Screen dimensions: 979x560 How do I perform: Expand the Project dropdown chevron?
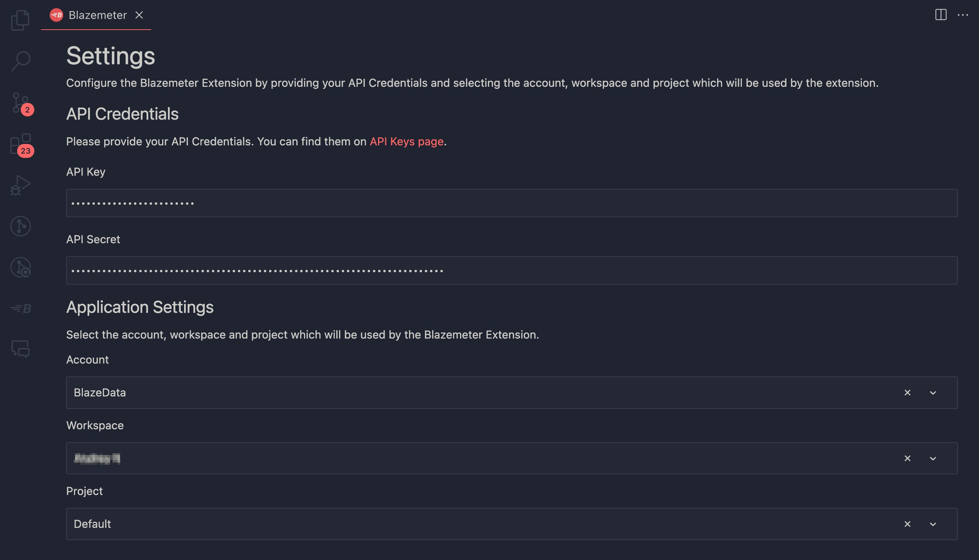(933, 524)
